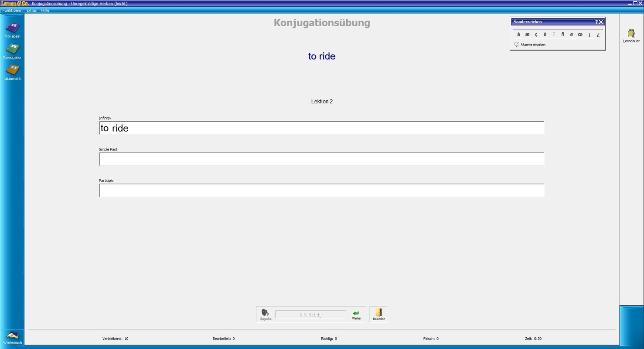Click the Infinitiv input field

[x=321, y=128]
